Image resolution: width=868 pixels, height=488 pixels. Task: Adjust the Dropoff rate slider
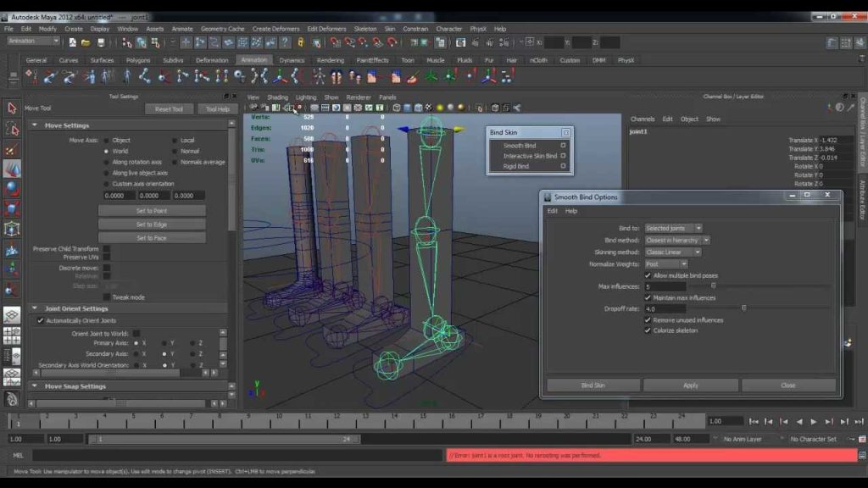(x=744, y=308)
